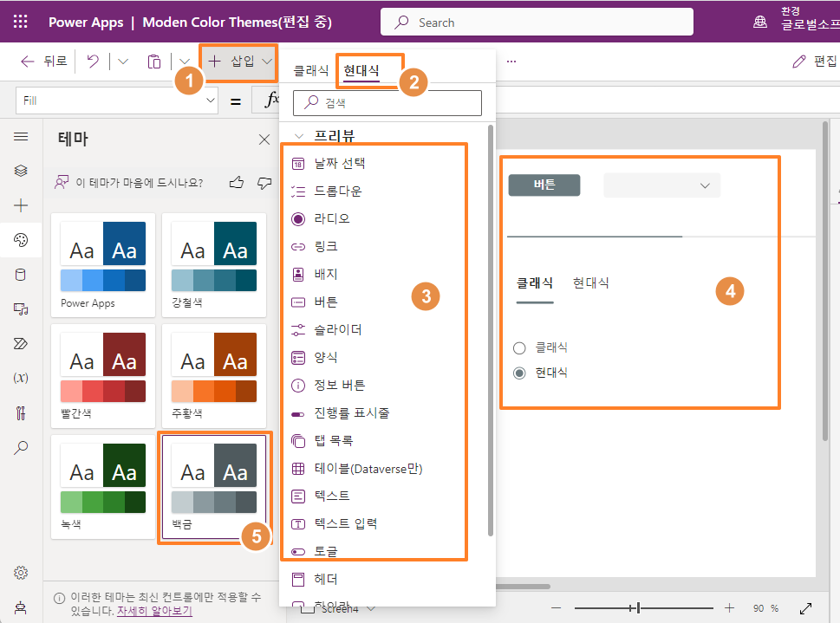Apply the Power Apps blue theme
Image resolution: width=840 pixels, height=623 pixels.
pos(103,265)
